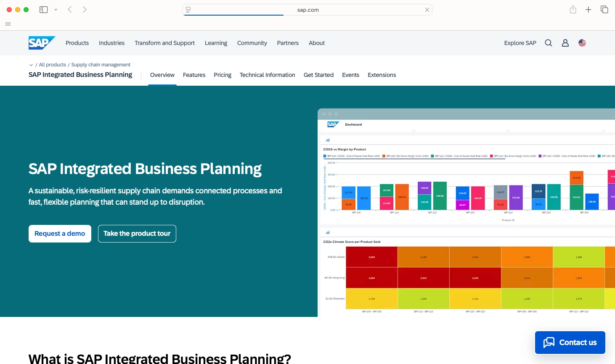
Task: Click the SAP logo in header
Action: click(42, 43)
